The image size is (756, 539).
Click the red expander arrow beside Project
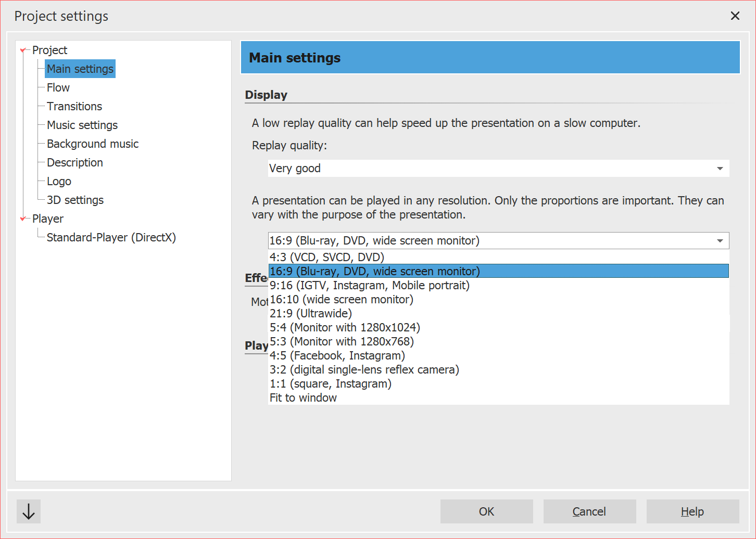(23, 49)
